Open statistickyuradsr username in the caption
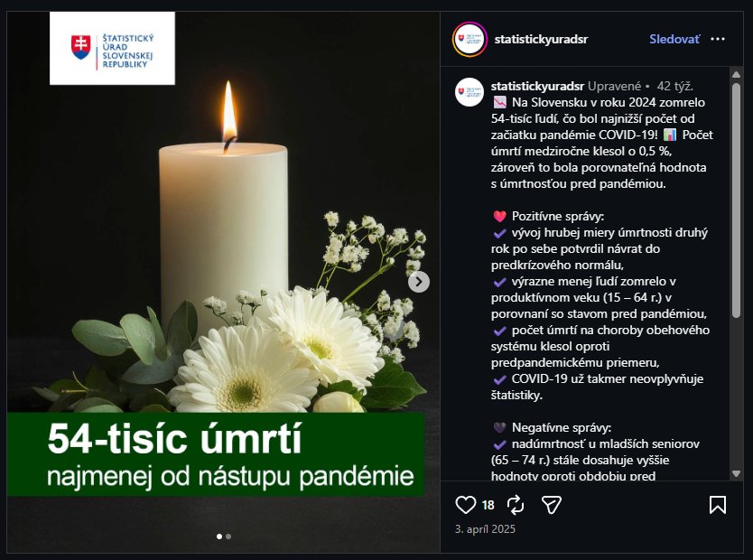This screenshot has height=560, width=753. (537, 86)
